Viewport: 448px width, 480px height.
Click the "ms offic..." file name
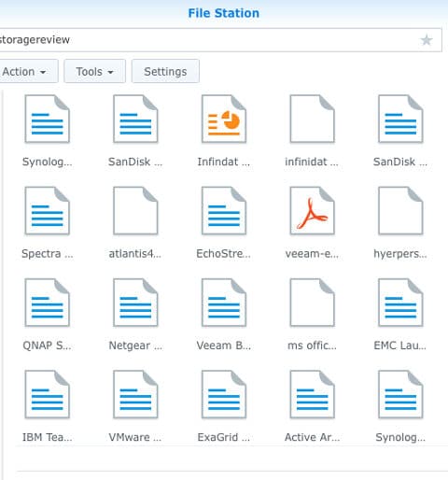point(312,346)
